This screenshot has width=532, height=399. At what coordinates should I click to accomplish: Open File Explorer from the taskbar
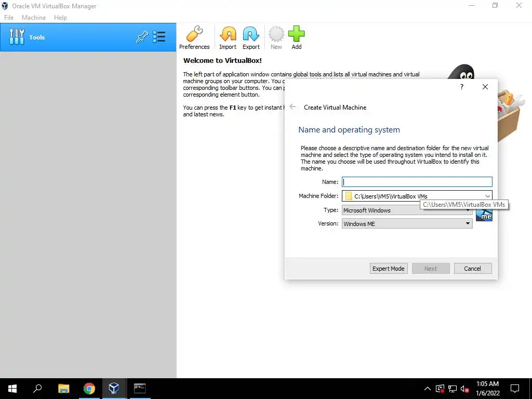[x=63, y=389]
